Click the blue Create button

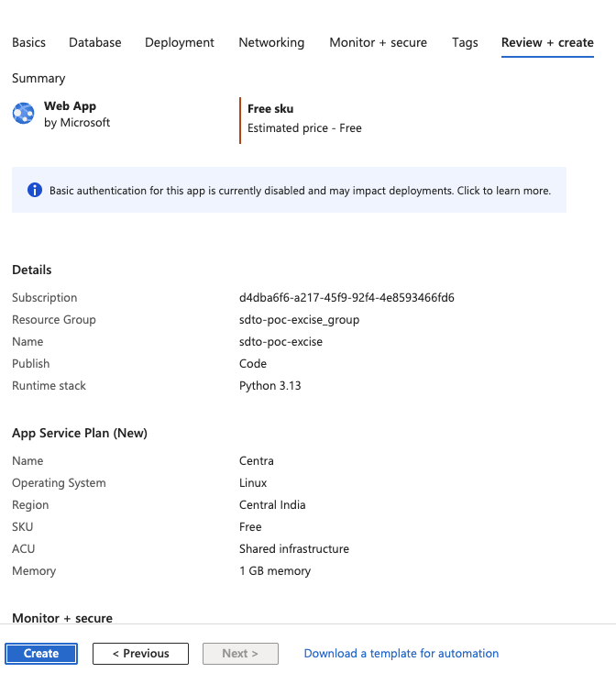pyautogui.click(x=41, y=653)
